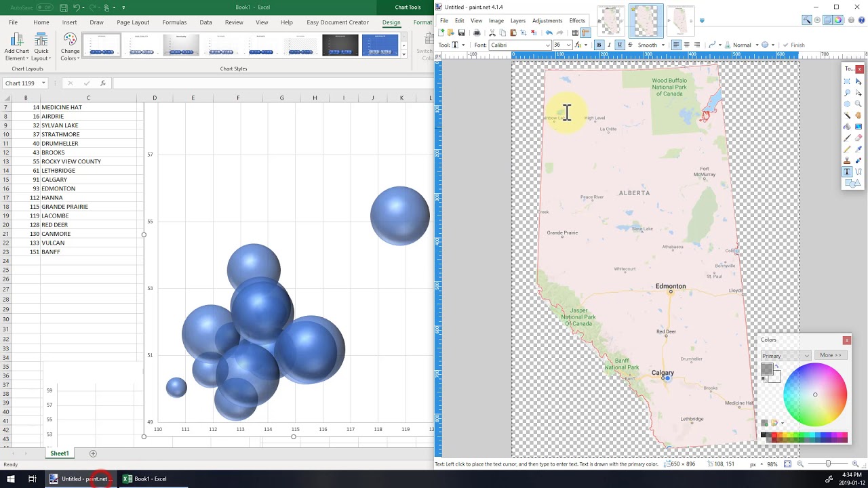Select the Magic Wand tool
This screenshot has width=868, height=488.
[847, 115]
